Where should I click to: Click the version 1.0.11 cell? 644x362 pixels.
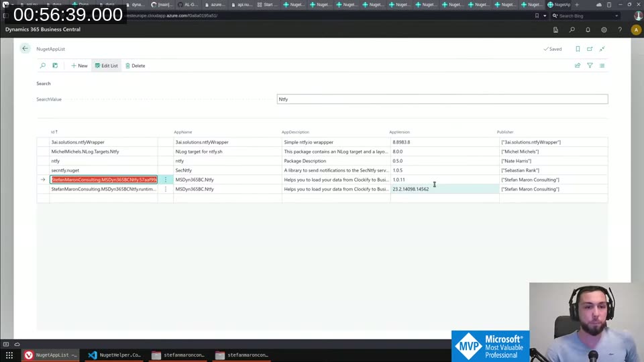(x=445, y=180)
